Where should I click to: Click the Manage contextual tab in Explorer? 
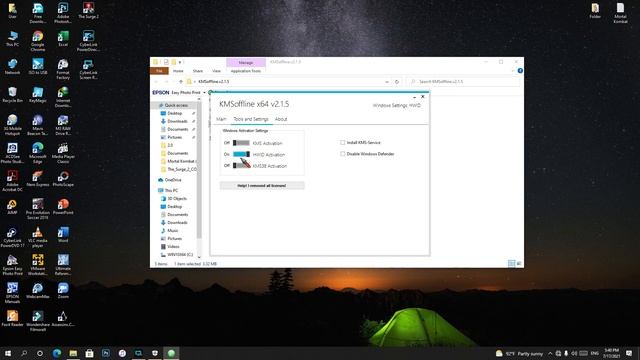(246, 62)
